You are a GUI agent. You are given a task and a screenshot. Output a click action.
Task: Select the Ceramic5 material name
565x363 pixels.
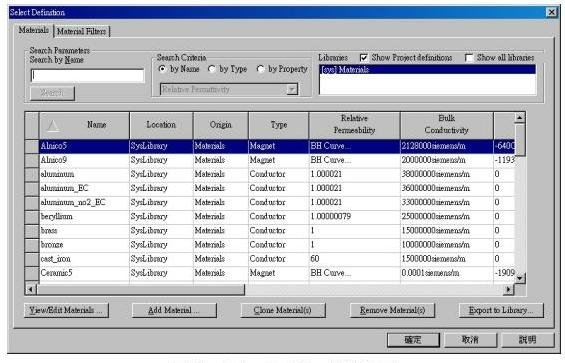(x=56, y=273)
